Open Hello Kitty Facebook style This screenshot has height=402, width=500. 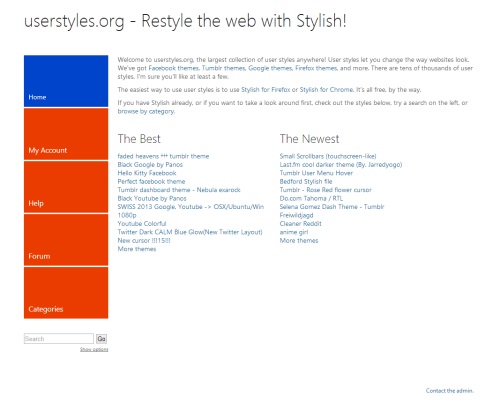[x=147, y=173]
